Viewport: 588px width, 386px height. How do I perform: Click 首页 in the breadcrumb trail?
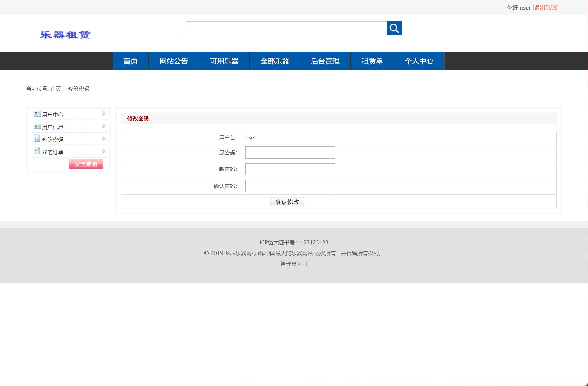pos(55,89)
